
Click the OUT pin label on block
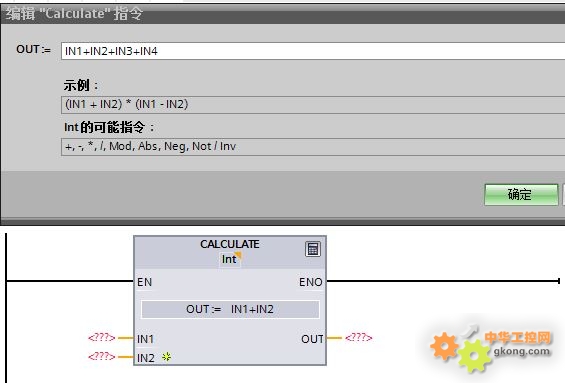pos(312,339)
